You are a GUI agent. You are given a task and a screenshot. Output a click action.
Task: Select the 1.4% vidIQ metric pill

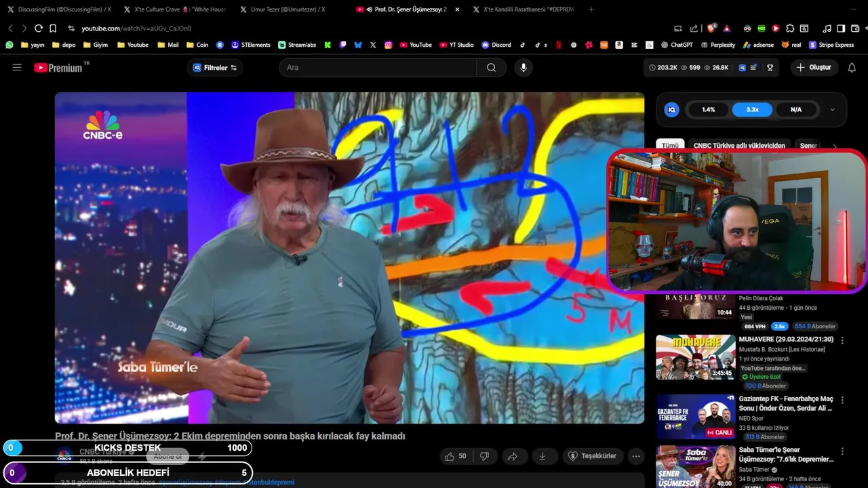click(x=708, y=109)
